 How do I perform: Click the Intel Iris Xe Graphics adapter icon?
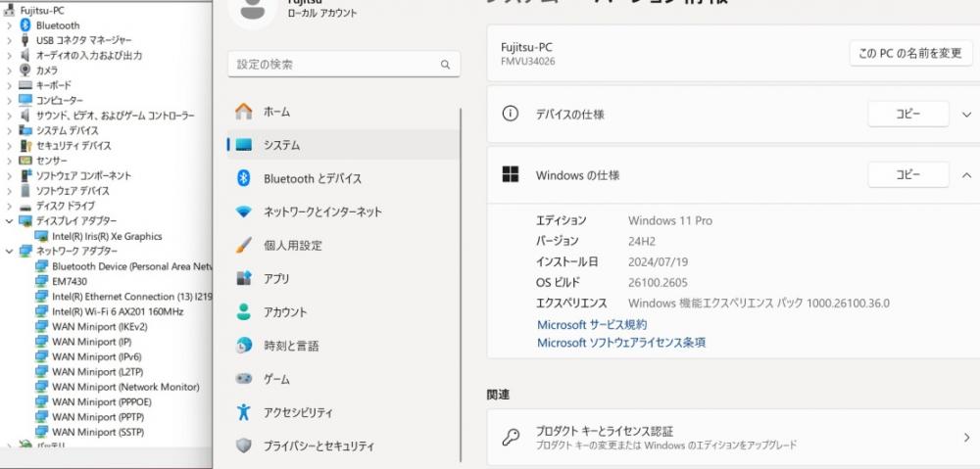point(41,236)
